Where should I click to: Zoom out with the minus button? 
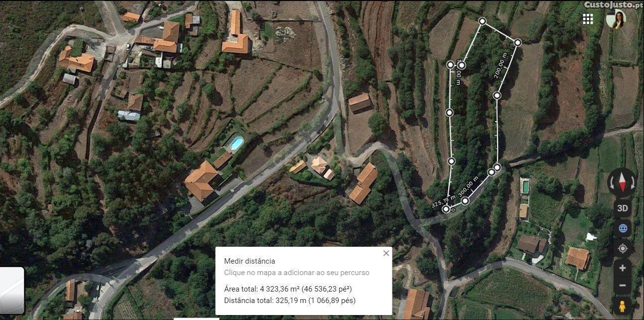[x=623, y=286]
